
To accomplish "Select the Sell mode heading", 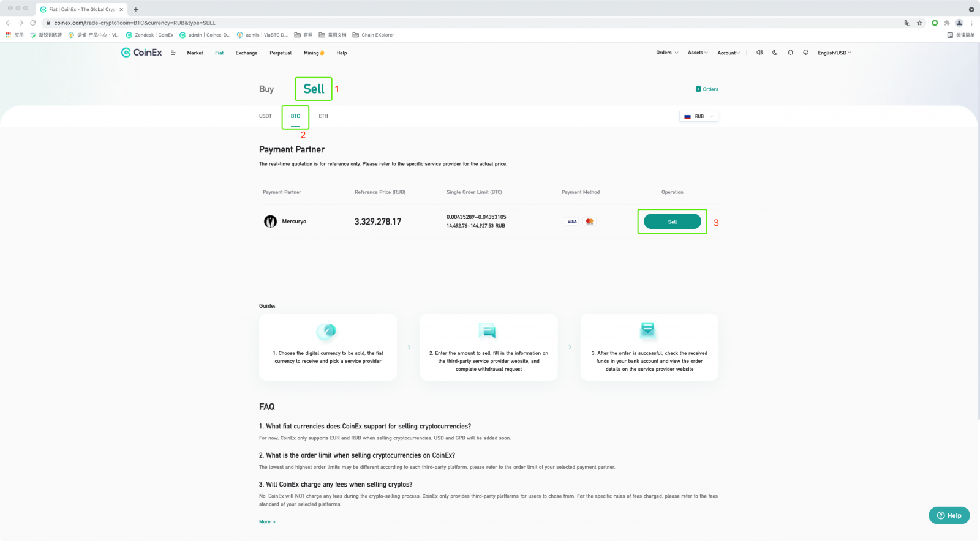I will [x=314, y=89].
